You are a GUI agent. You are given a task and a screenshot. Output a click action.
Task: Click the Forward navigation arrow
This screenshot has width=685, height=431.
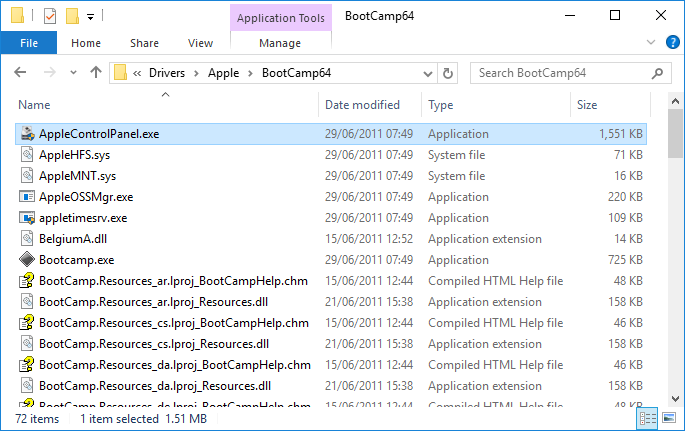point(50,72)
